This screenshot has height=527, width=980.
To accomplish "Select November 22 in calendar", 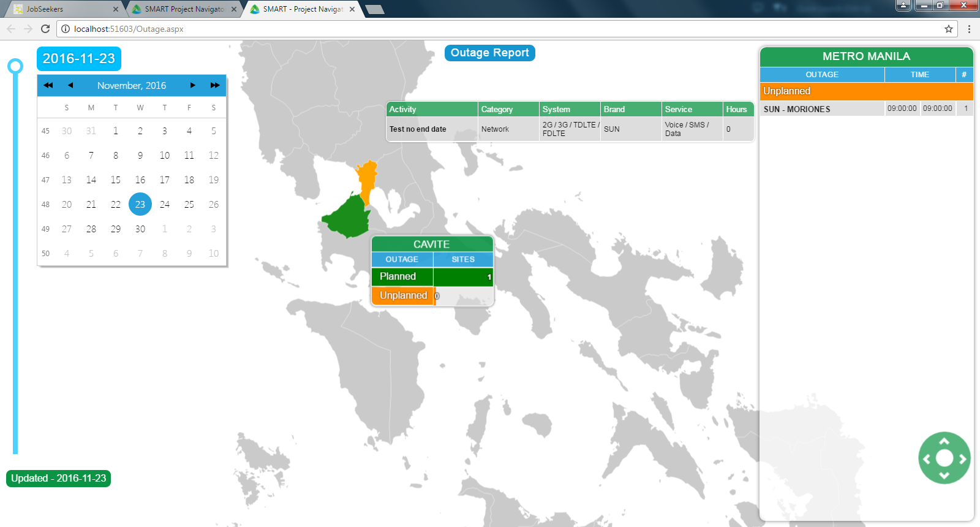I will click(116, 204).
